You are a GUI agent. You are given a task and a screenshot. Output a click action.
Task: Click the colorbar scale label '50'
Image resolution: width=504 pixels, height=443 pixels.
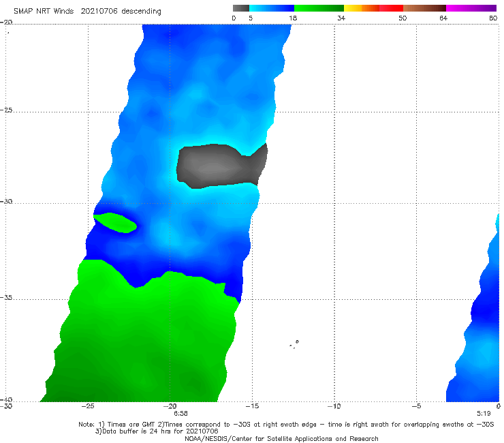(x=403, y=18)
